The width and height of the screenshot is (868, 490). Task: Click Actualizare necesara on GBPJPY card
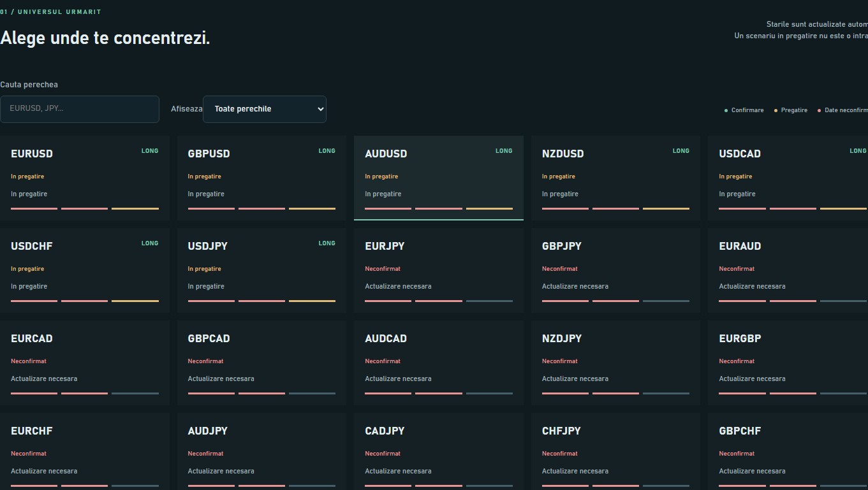[x=575, y=287]
